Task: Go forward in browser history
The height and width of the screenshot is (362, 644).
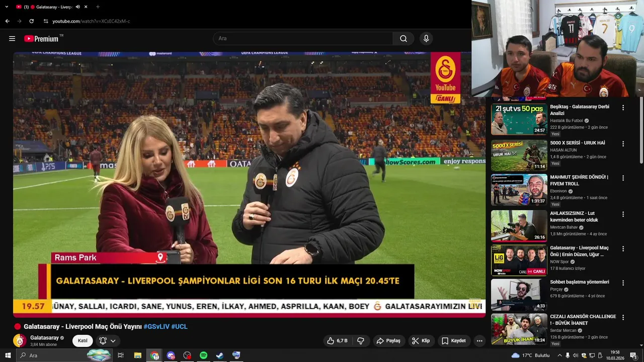Action: (20, 21)
